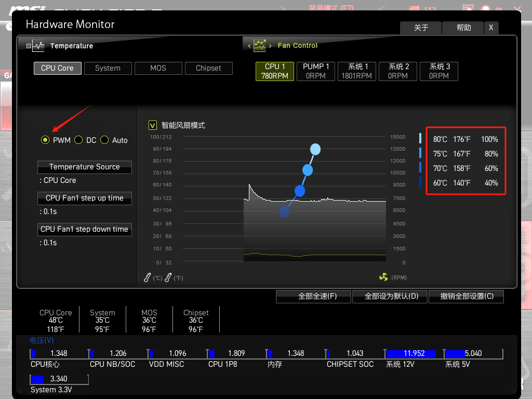Switch to the MOS temperature tab
This screenshot has width=532, height=399.
click(158, 68)
